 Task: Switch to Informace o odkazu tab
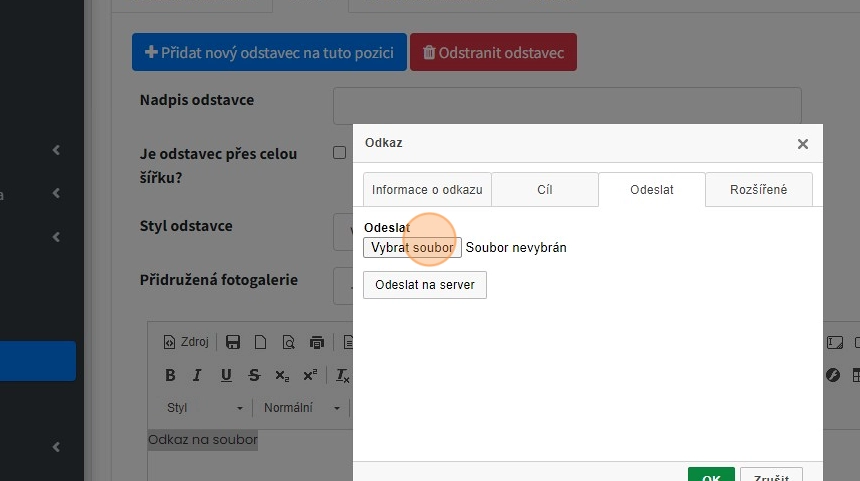click(427, 190)
